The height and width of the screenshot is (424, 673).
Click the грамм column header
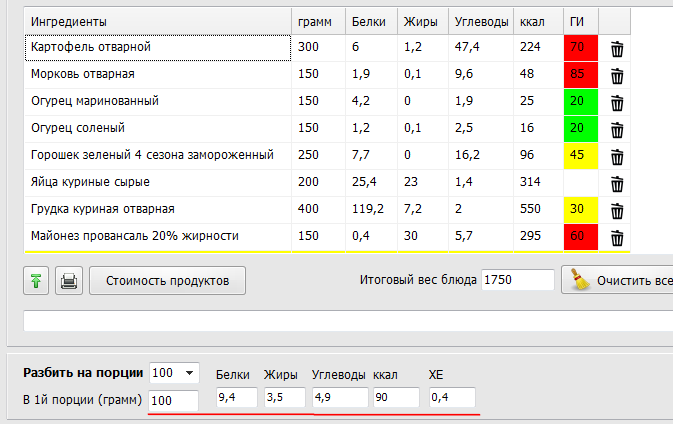pyautogui.click(x=318, y=21)
